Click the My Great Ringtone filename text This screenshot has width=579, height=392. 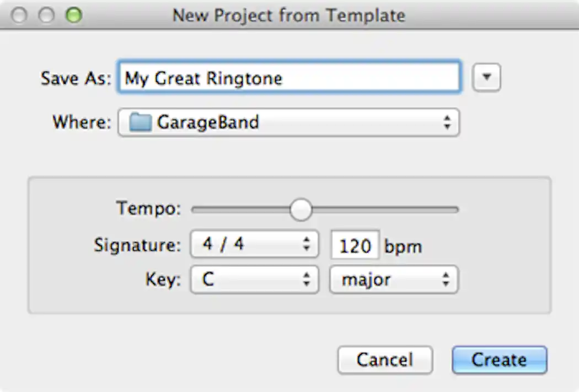[203, 78]
